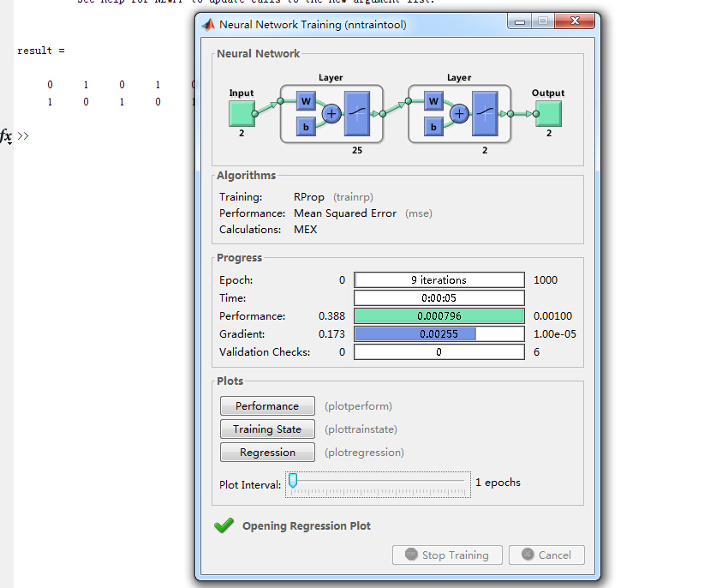Click the Command Window prompt >>
This screenshot has width=728, height=588.
point(23,135)
